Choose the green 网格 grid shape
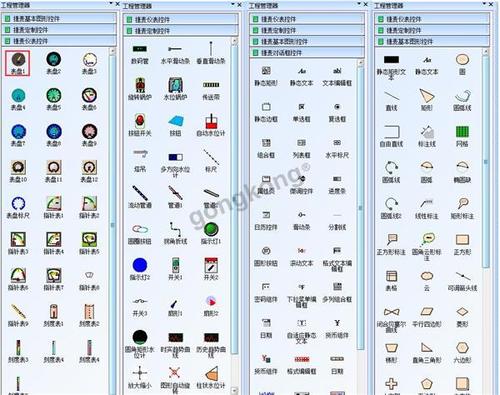Image resolution: width=500 pixels, height=395 pixels. pyautogui.click(x=462, y=137)
